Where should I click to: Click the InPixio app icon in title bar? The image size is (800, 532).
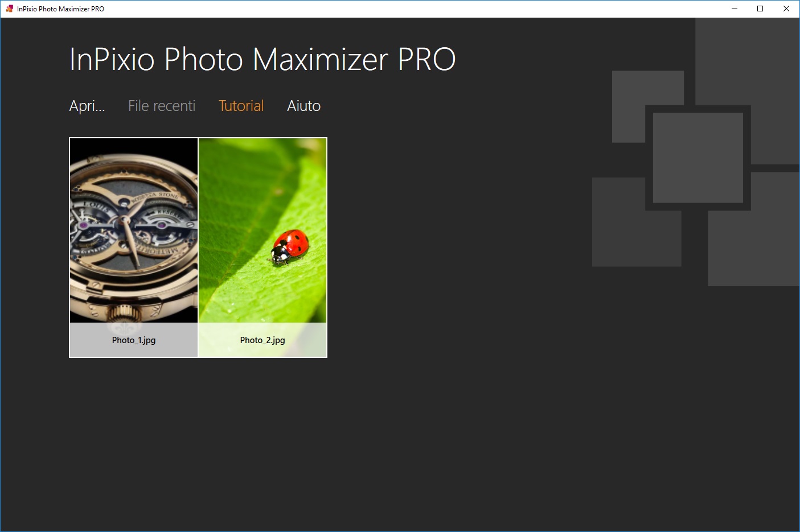click(9, 9)
